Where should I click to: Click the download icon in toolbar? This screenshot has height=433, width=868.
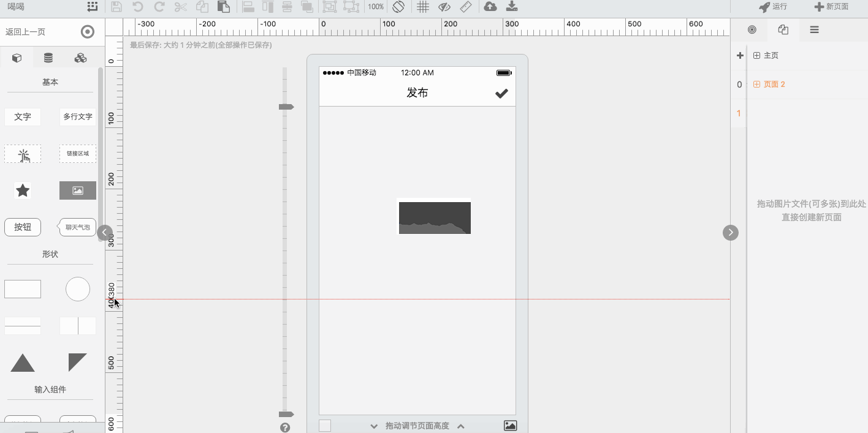[x=512, y=7]
